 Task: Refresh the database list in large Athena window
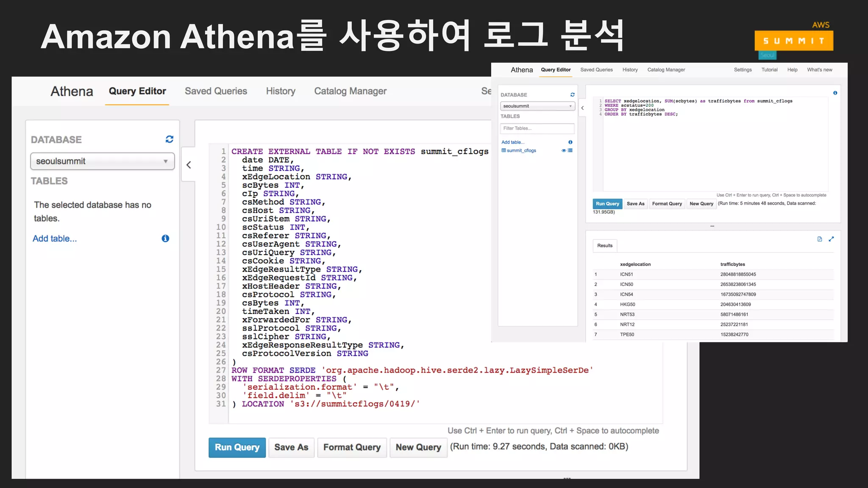click(x=170, y=139)
